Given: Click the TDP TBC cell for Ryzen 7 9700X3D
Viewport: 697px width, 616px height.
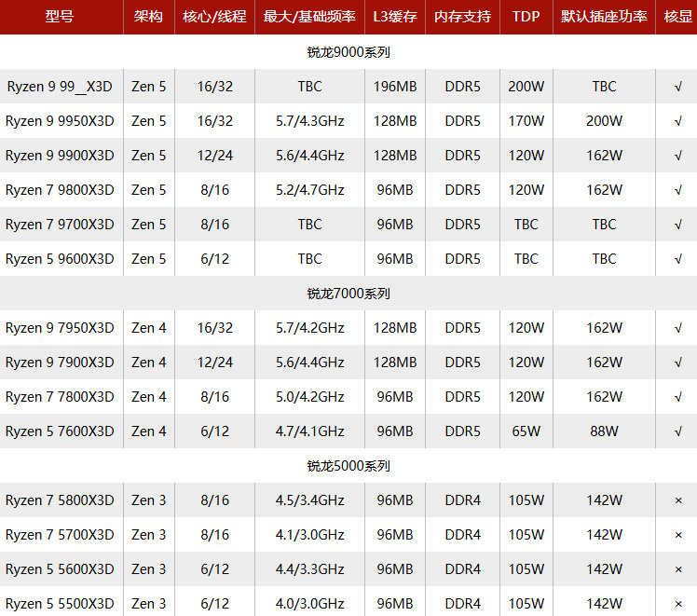Looking at the screenshot, I should 526,225.
